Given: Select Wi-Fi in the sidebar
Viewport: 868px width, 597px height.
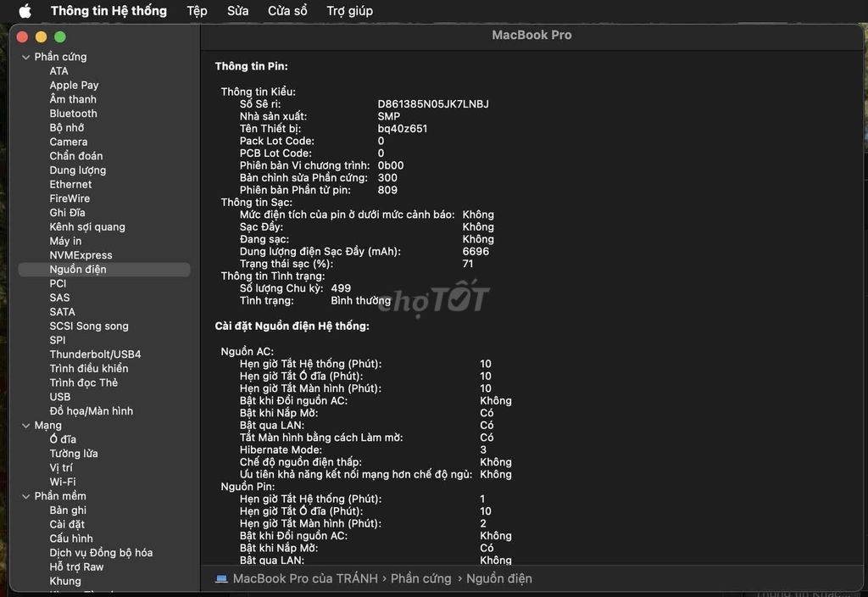Looking at the screenshot, I should [63, 482].
